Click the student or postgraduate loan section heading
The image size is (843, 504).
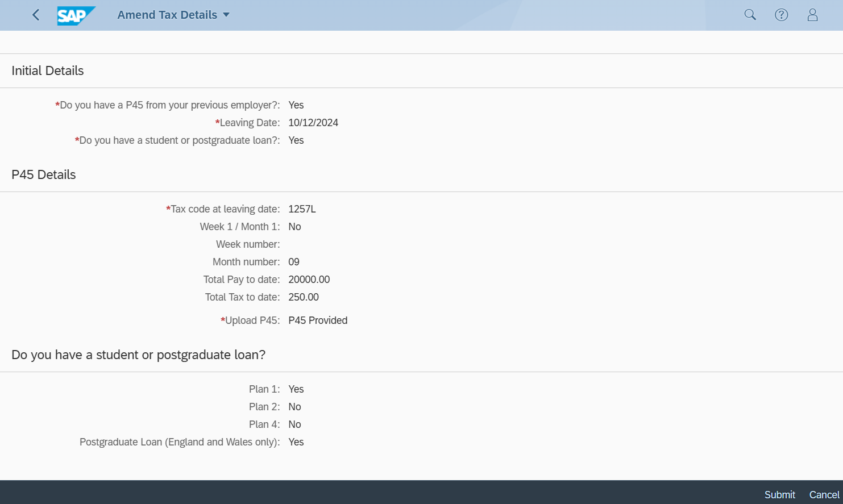pos(139,355)
